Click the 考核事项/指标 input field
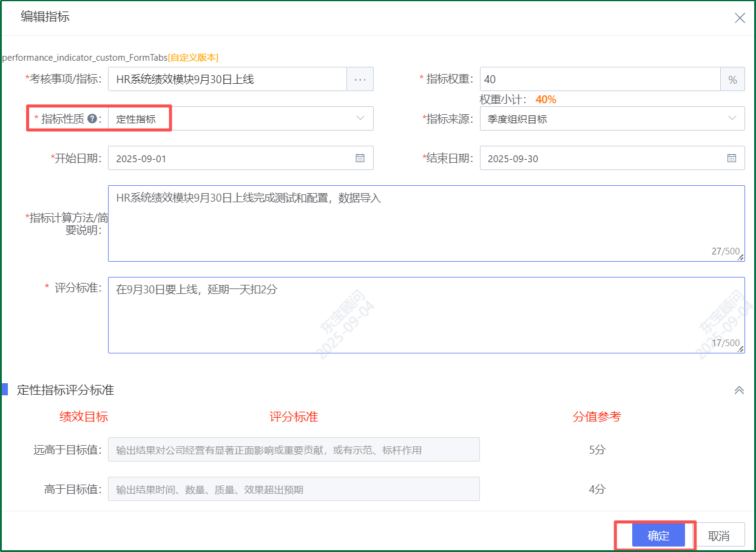The image size is (756, 552). 228,80
